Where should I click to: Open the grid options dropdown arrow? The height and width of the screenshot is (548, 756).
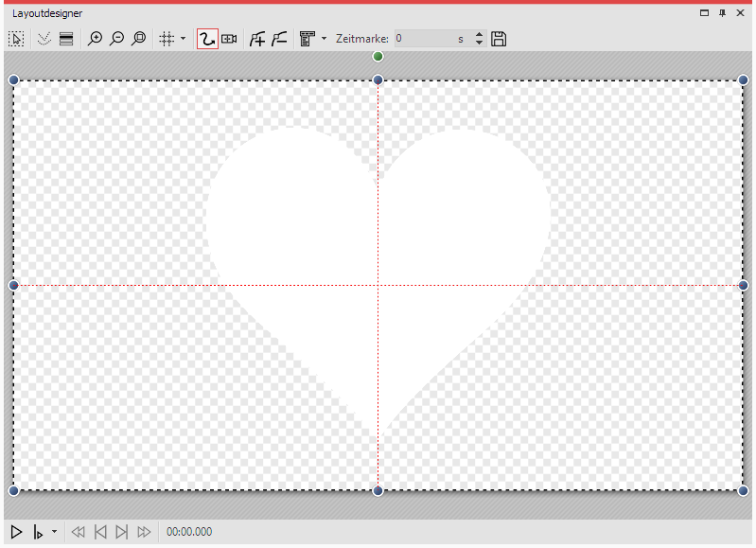pyautogui.click(x=183, y=39)
